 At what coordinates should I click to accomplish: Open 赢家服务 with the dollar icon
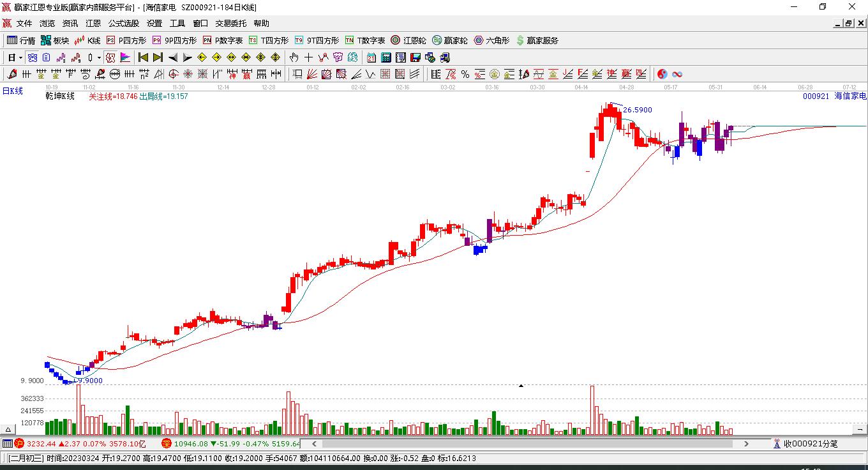coord(537,40)
